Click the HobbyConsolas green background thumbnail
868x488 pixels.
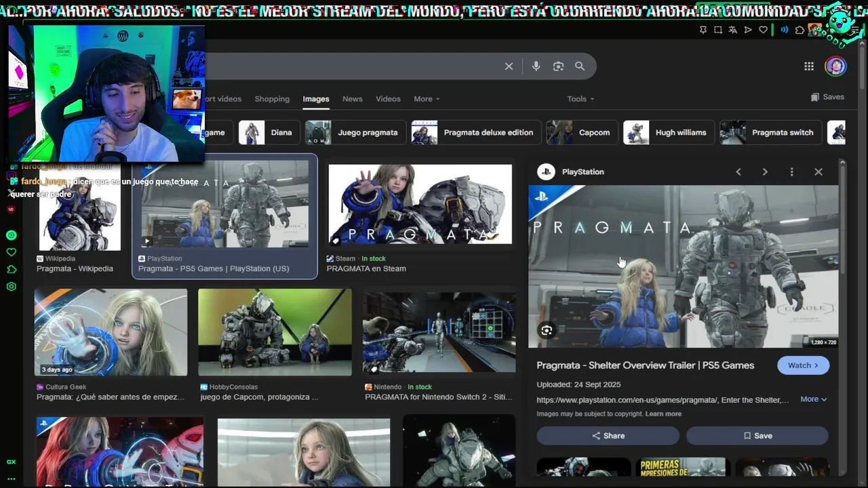coord(275,332)
